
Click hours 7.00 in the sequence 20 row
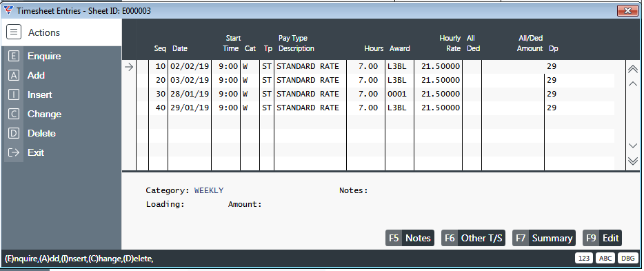click(x=368, y=80)
